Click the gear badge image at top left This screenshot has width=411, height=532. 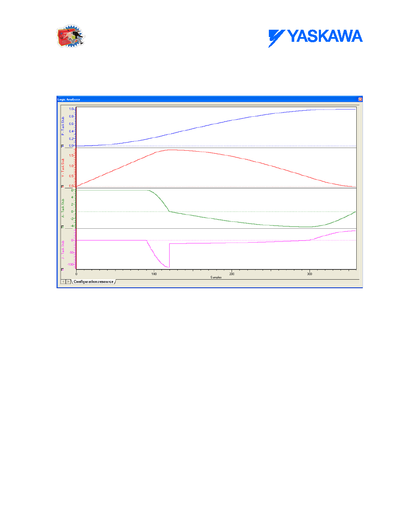click(71, 36)
